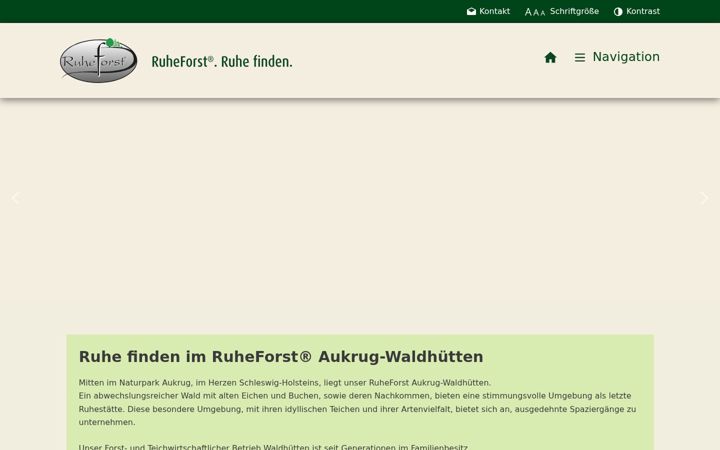This screenshot has width=720, height=450.
Task: Click the word 'unternehmen.'
Action: [107, 422]
